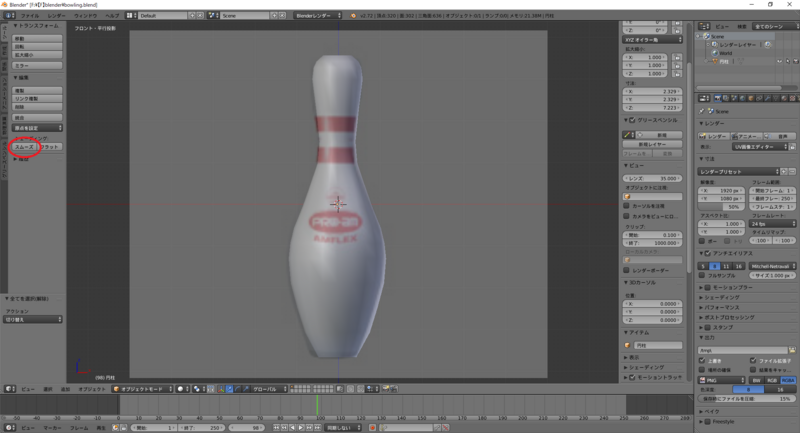Viewport: 800px width, 433px height.
Task: Open the 24 fps frame rate dropdown
Action: tap(773, 224)
